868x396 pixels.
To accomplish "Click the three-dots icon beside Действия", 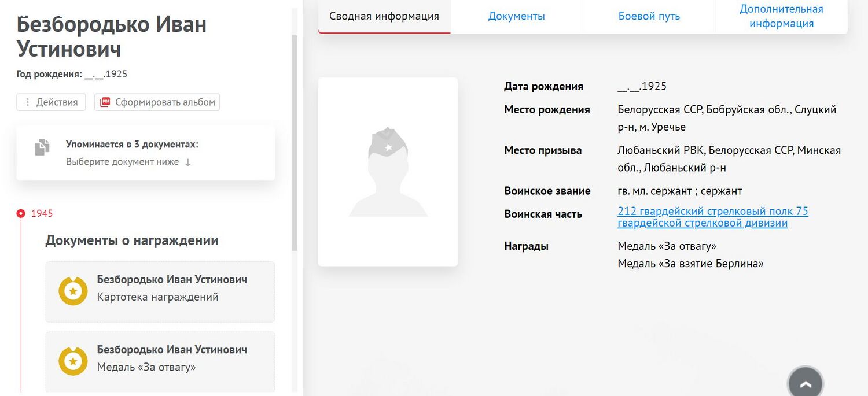I will pos(27,102).
